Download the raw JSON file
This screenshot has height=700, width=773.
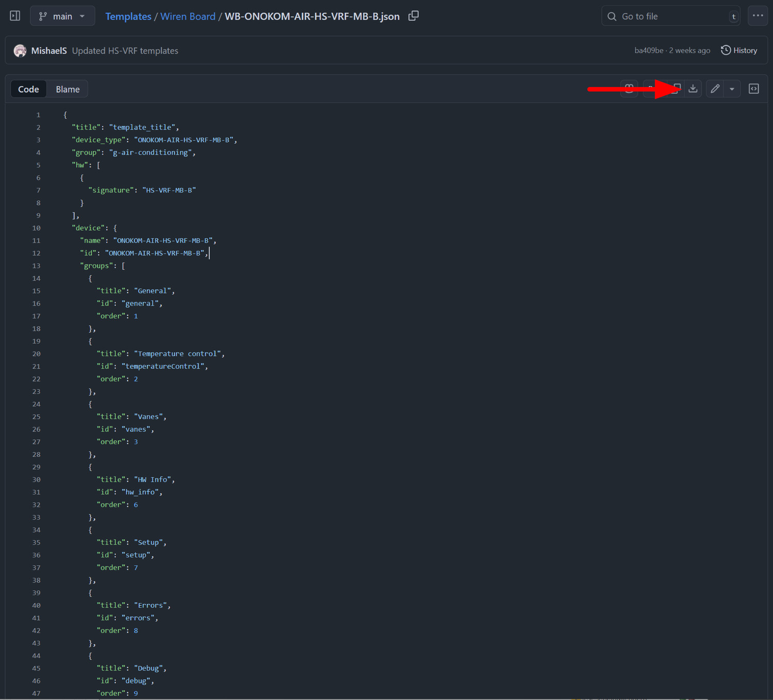pos(693,89)
